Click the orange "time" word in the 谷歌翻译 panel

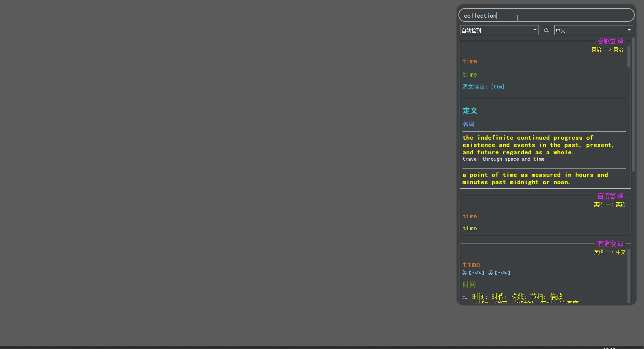(x=470, y=61)
